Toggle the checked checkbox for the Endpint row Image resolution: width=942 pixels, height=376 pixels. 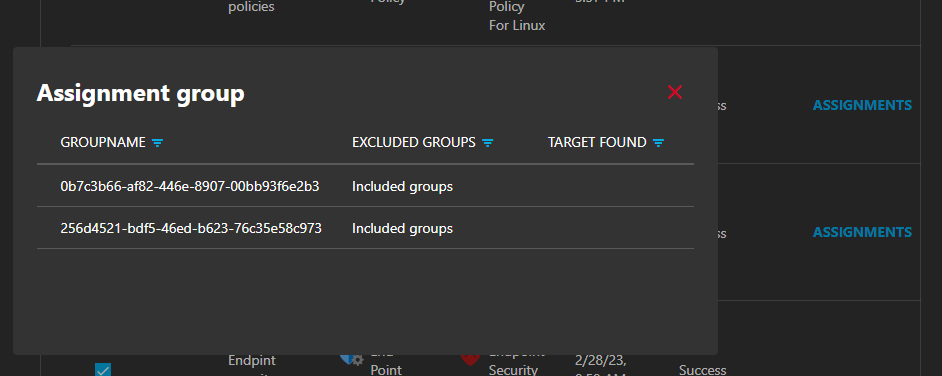click(x=103, y=369)
